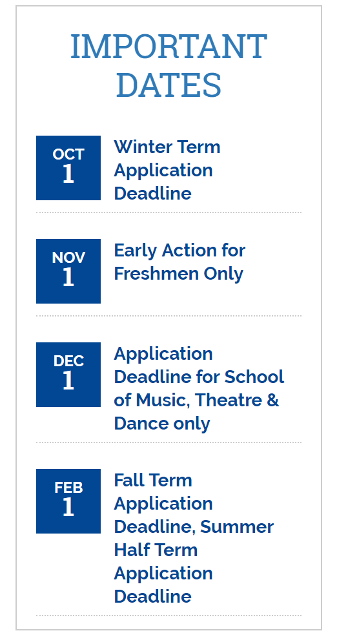Open Fall Term Application Deadline entry
Screen dimensions: 337x644
tap(194, 538)
